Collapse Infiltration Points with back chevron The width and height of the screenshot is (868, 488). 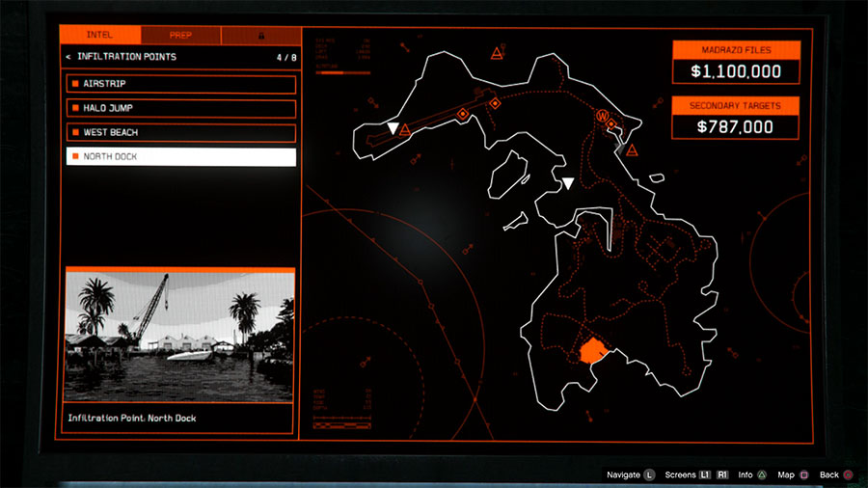point(68,58)
